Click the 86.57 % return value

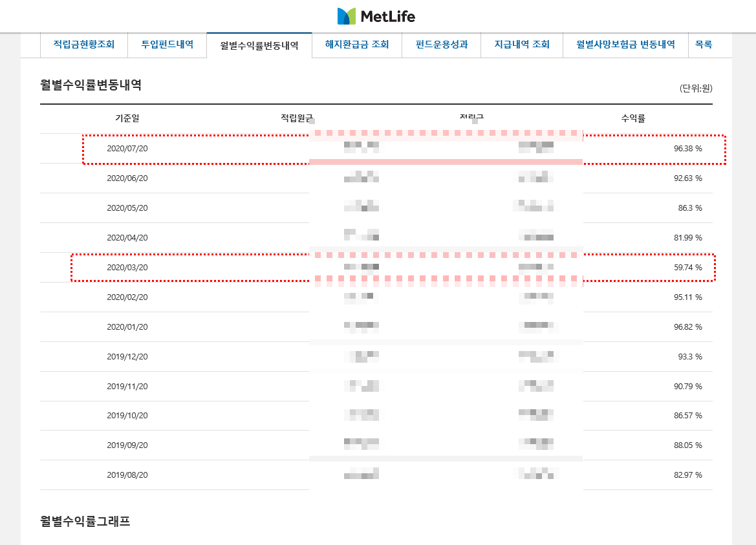tap(688, 416)
